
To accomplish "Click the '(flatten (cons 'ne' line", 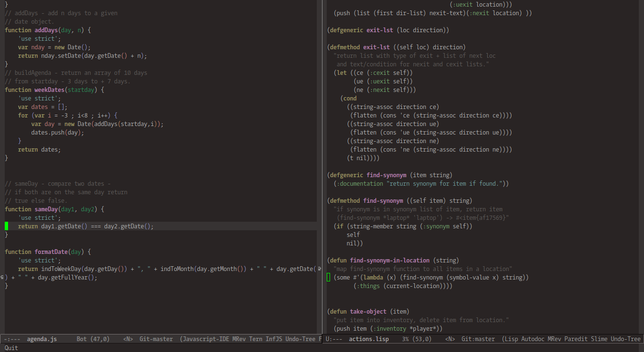I will [x=431, y=150].
